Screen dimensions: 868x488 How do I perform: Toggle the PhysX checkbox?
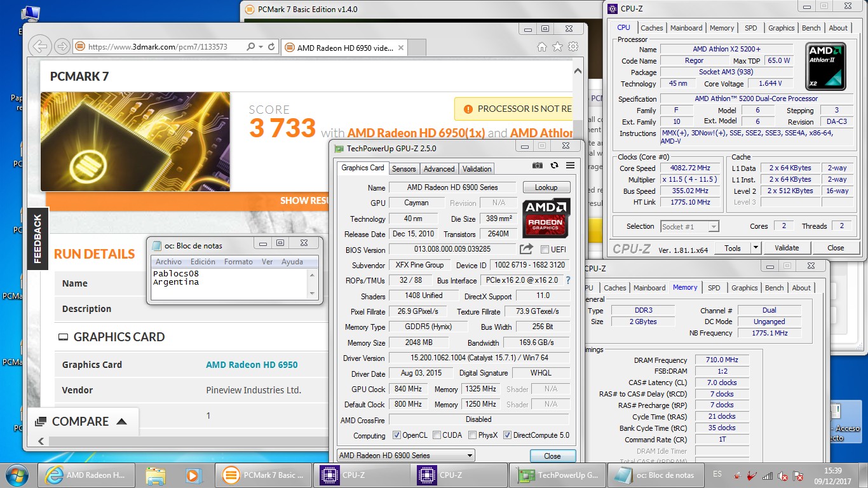pos(472,435)
